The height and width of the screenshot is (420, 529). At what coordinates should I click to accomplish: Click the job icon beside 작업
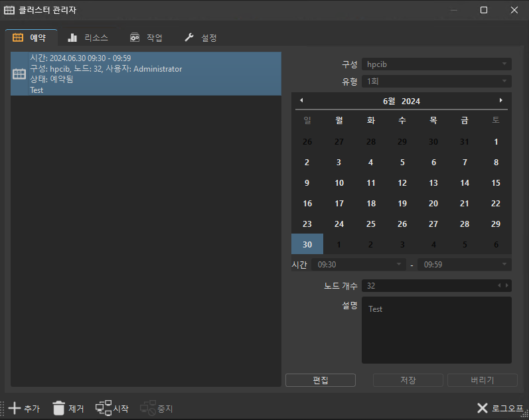pyautogui.click(x=135, y=37)
